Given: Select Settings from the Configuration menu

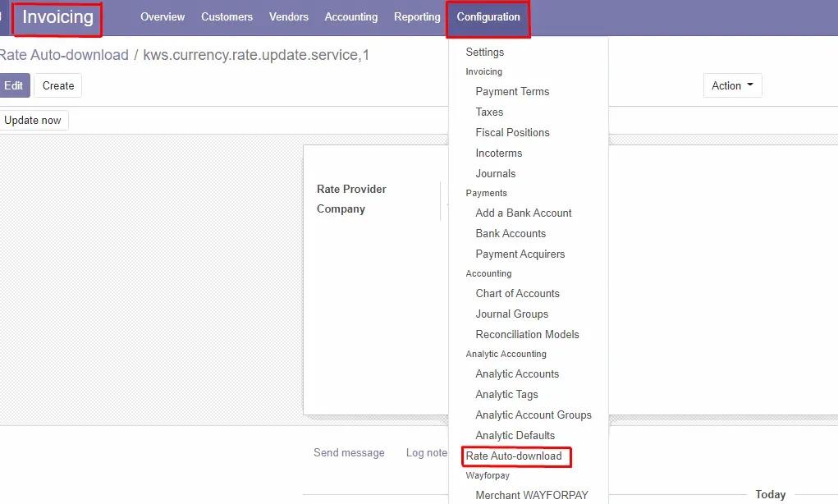Looking at the screenshot, I should (485, 52).
